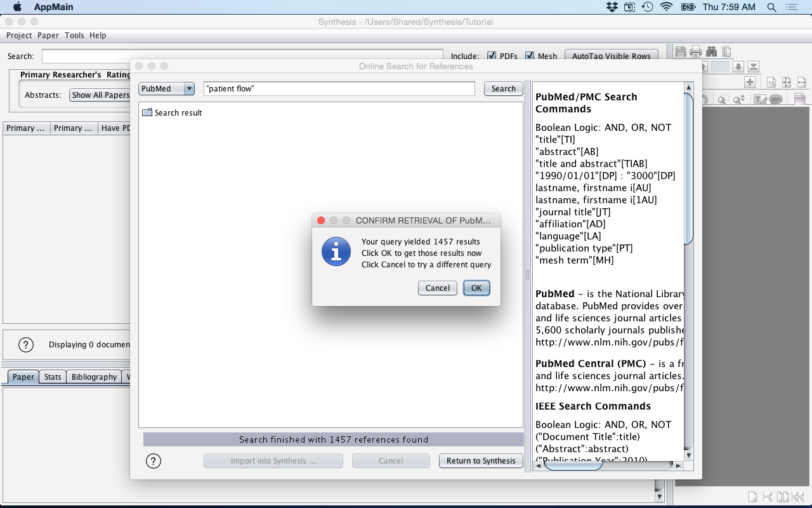Click the menu bar clock Thu 7:59 AM
The height and width of the screenshot is (508, 812).
729,7
